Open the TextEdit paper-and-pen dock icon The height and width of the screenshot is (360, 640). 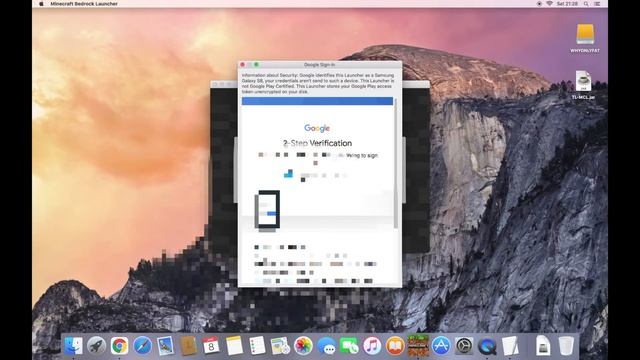[x=510, y=346]
